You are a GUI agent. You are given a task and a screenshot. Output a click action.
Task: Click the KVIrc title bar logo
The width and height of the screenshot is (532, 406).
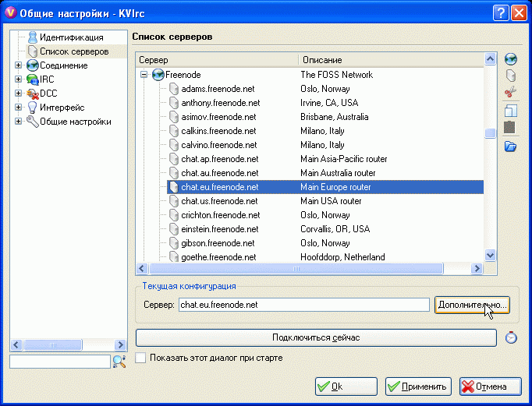[11, 13]
